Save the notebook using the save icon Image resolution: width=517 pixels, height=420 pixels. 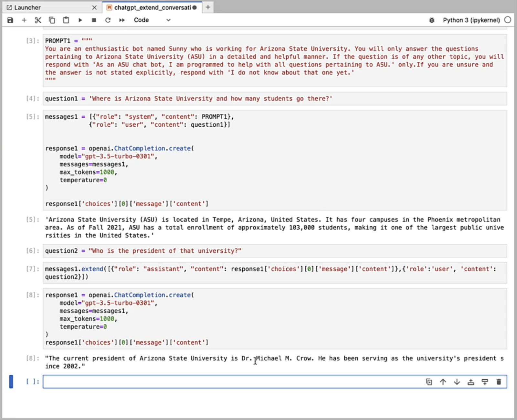10,20
